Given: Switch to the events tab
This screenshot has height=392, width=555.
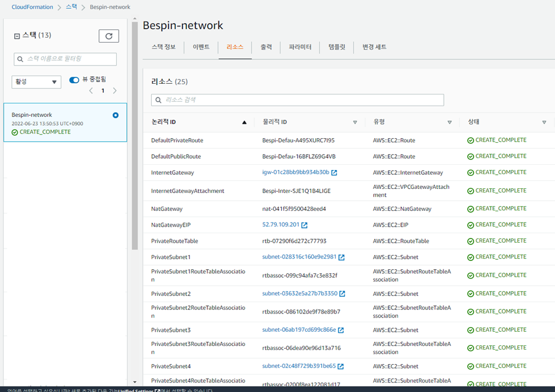Looking at the screenshot, I should [201, 47].
